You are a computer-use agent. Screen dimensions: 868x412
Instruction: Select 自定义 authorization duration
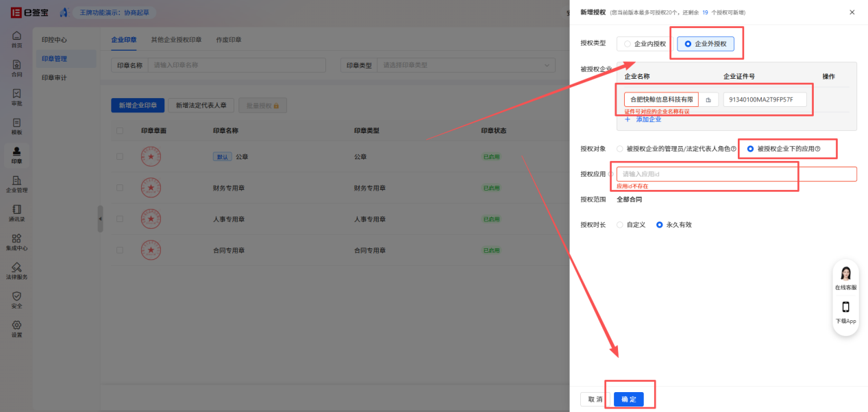(x=621, y=225)
